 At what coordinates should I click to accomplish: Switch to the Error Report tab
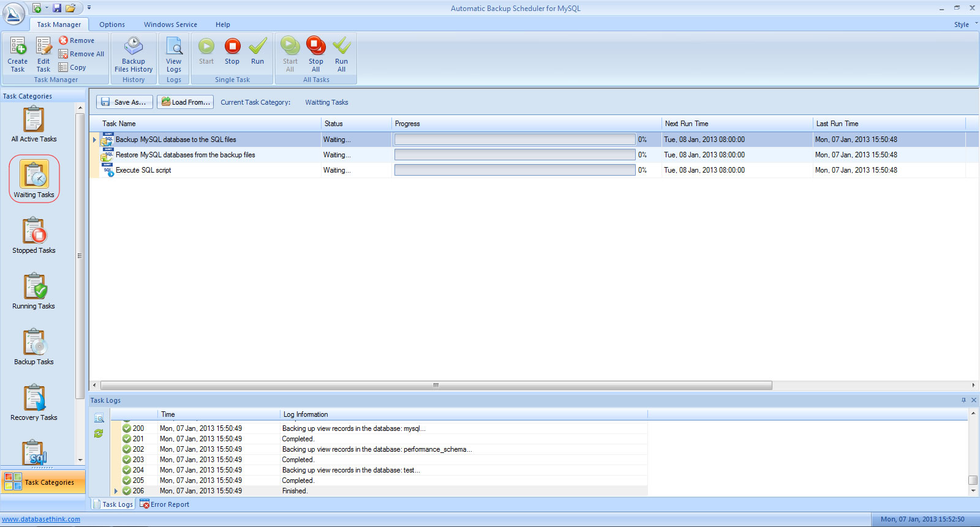coord(165,504)
